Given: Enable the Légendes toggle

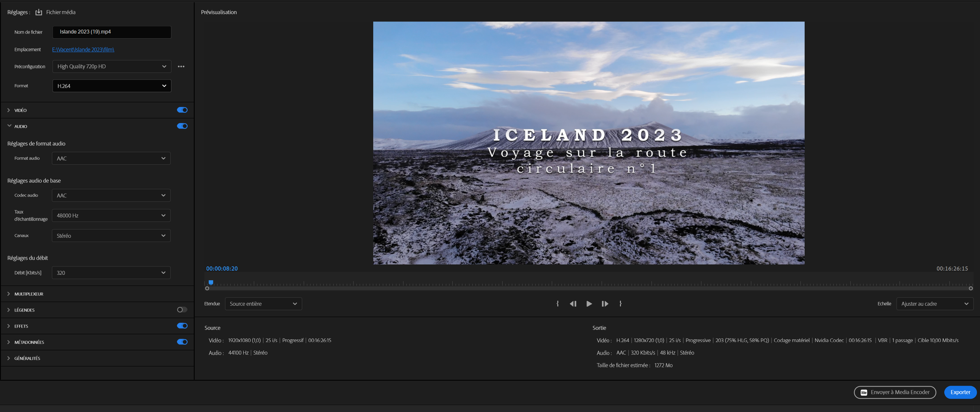Looking at the screenshot, I should coord(182,310).
